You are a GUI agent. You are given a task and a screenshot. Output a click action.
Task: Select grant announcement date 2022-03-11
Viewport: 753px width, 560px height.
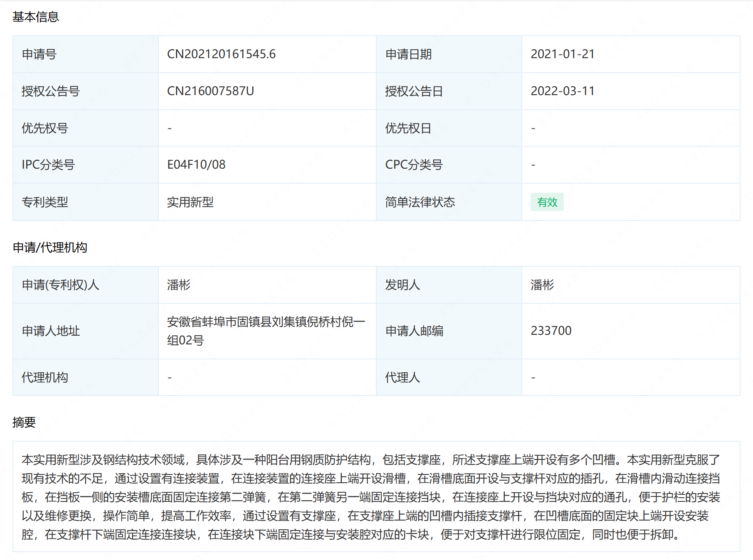pyautogui.click(x=563, y=91)
